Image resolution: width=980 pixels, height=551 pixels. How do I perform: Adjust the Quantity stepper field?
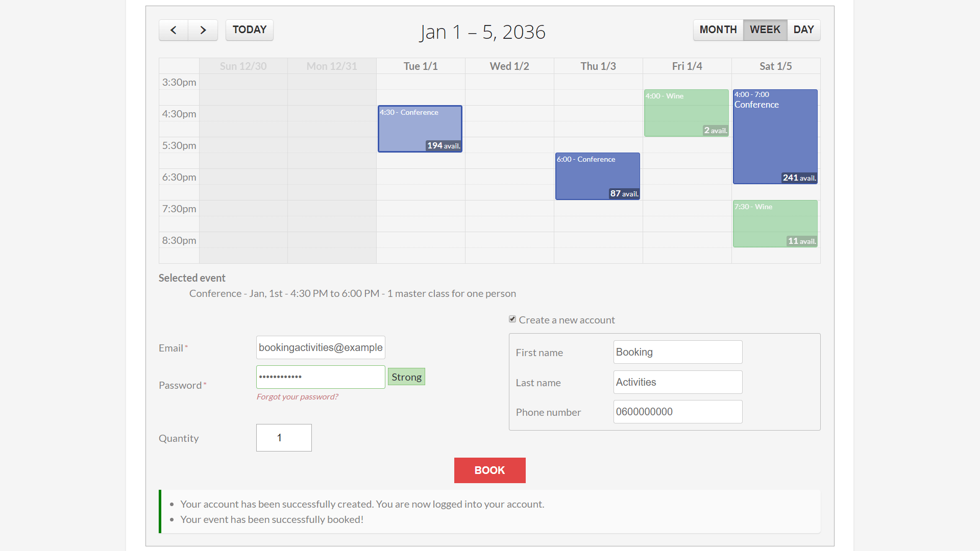(x=283, y=437)
